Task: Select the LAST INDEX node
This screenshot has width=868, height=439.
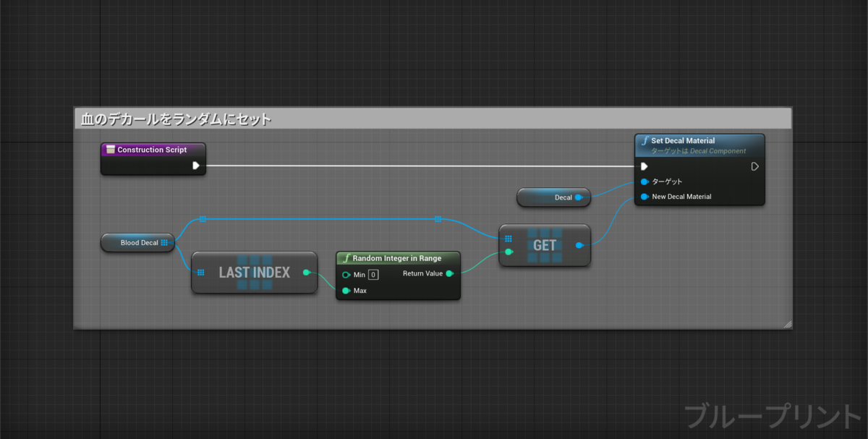Action: click(254, 273)
